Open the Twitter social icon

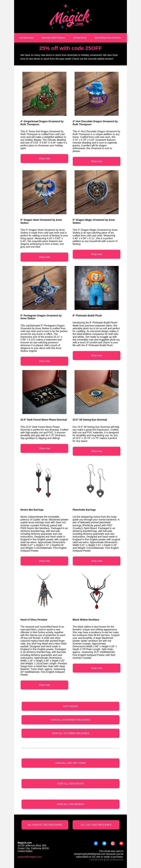pos(104,843)
